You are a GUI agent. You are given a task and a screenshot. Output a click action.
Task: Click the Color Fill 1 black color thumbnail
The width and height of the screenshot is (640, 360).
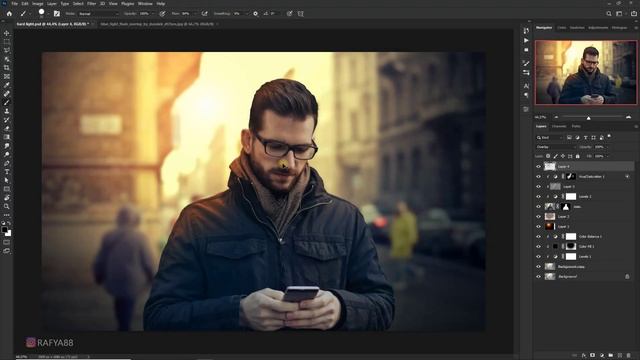555,247
